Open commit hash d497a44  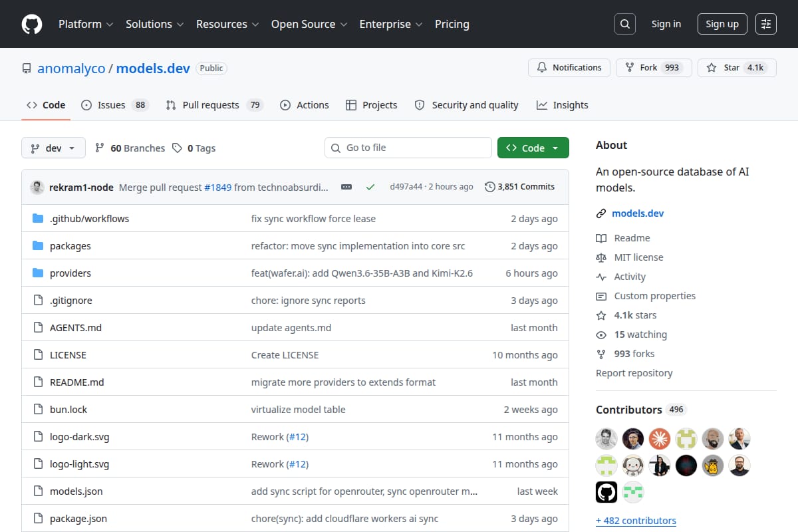tap(406, 187)
